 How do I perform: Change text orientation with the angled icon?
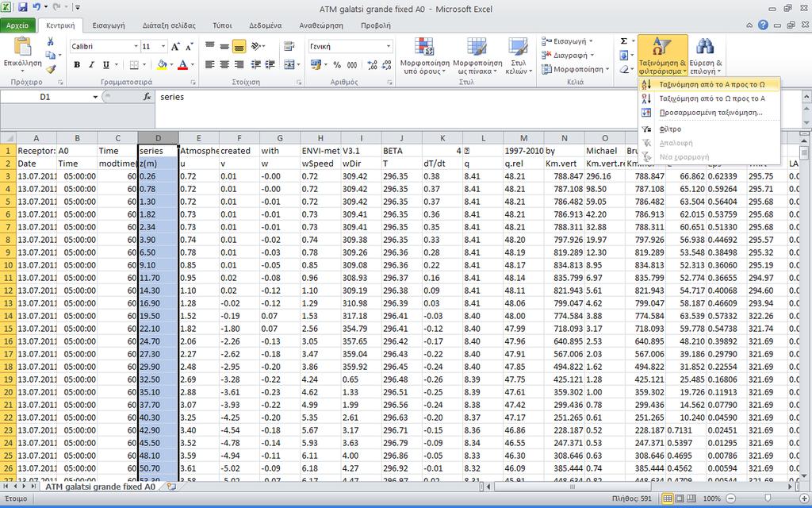click(255, 47)
